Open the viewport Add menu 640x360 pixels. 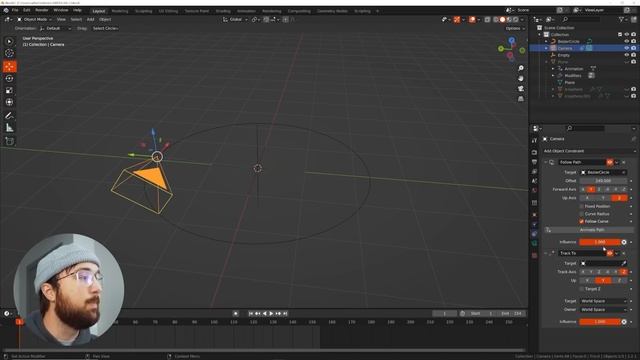click(x=90, y=20)
